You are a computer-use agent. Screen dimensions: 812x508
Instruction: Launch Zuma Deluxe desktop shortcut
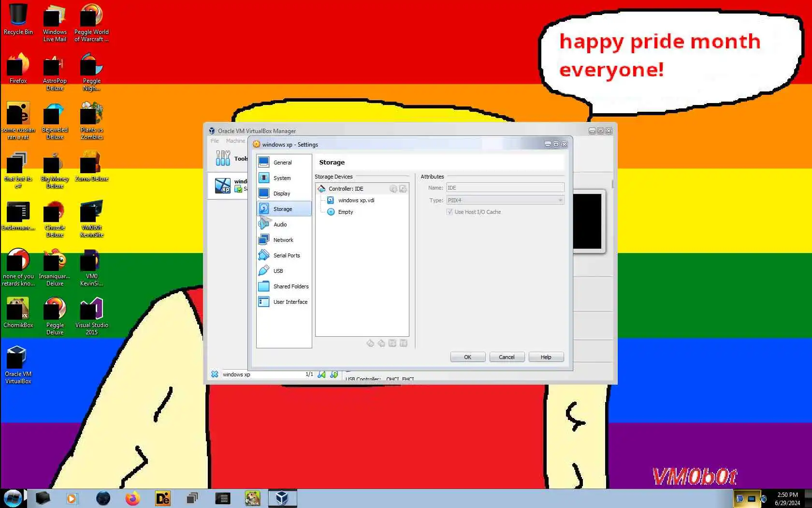(91, 166)
